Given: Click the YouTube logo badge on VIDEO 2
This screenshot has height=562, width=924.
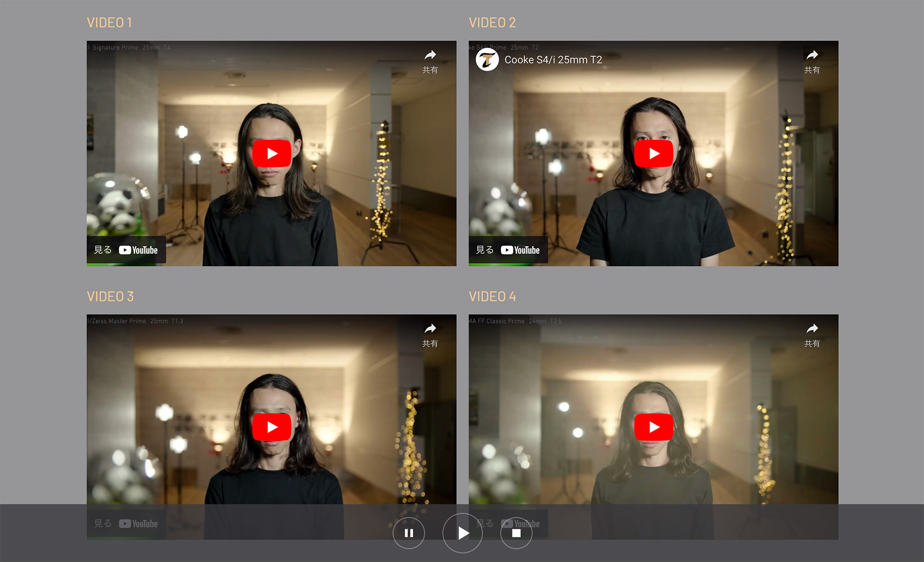Looking at the screenshot, I should point(521,250).
